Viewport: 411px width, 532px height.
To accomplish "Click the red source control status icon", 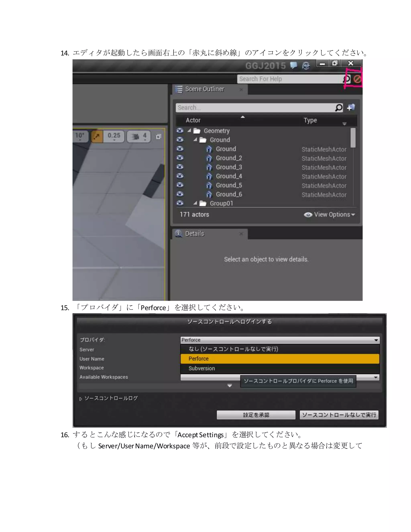I will (357, 79).
